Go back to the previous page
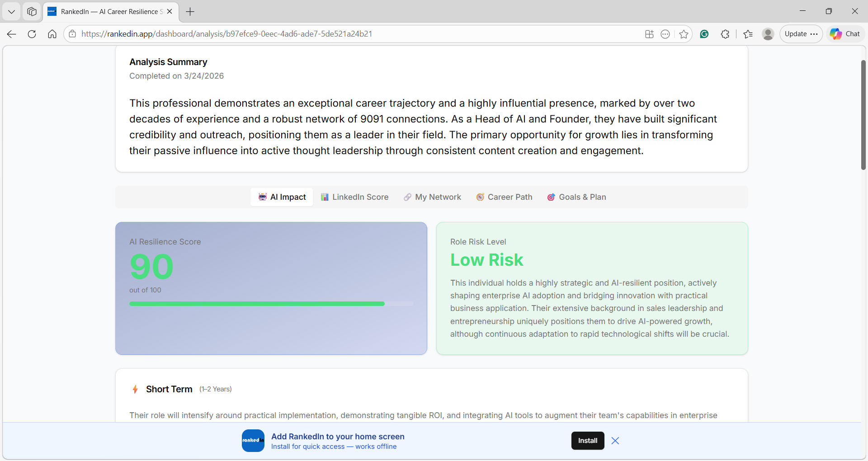 (x=11, y=34)
